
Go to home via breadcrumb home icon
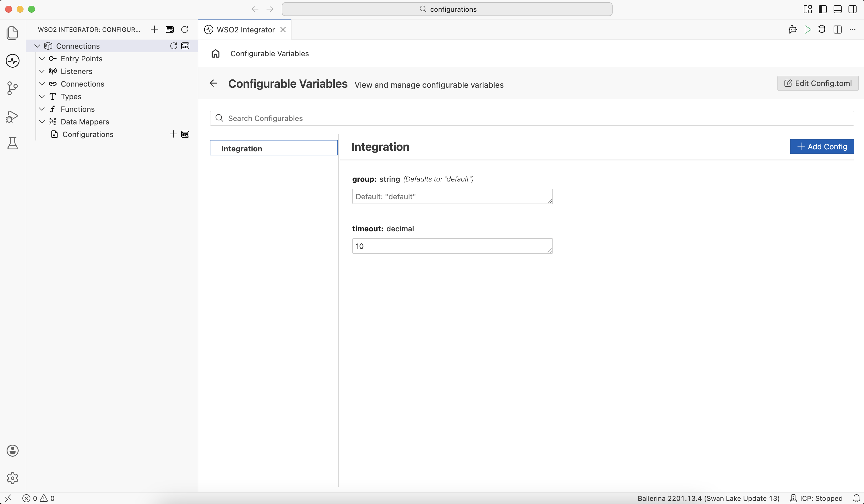coord(215,54)
